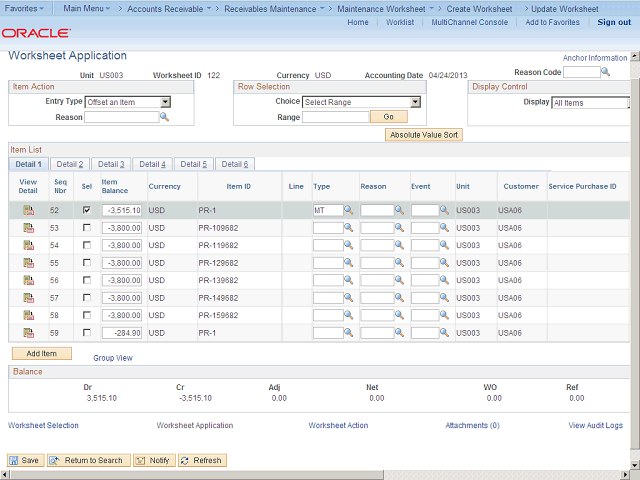Open the Worksheet Action link
Screen dimensions: 640x480
pos(338,426)
